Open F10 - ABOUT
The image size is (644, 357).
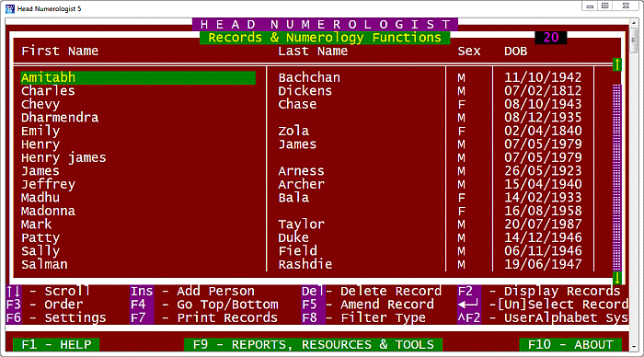(570, 344)
